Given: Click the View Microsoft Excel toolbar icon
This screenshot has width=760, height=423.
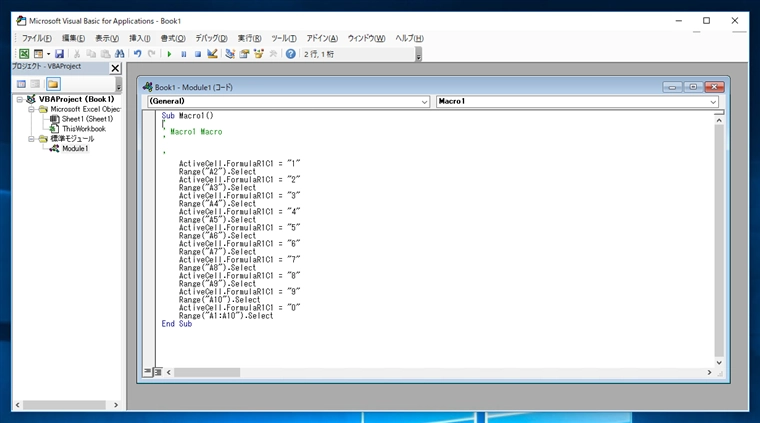Looking at the screenshot, I should pyautogui.click(x=24, y=54).
